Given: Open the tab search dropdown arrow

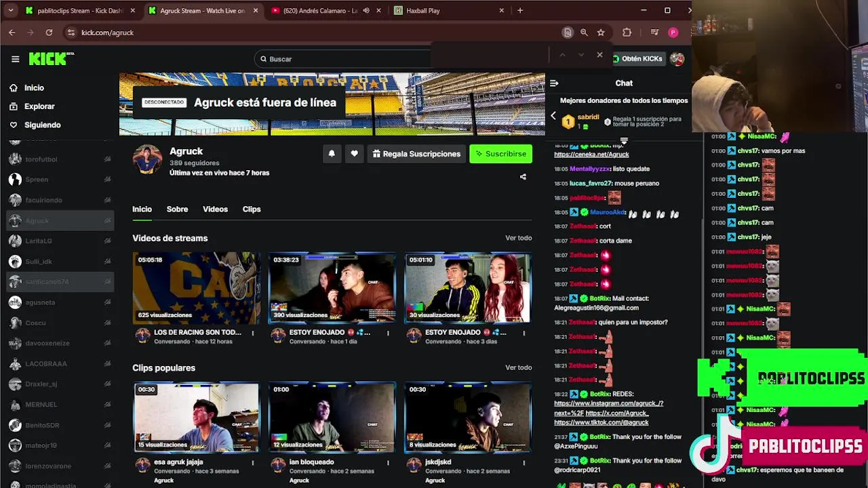Looking at the screenshot, I should tap(10, 11).
